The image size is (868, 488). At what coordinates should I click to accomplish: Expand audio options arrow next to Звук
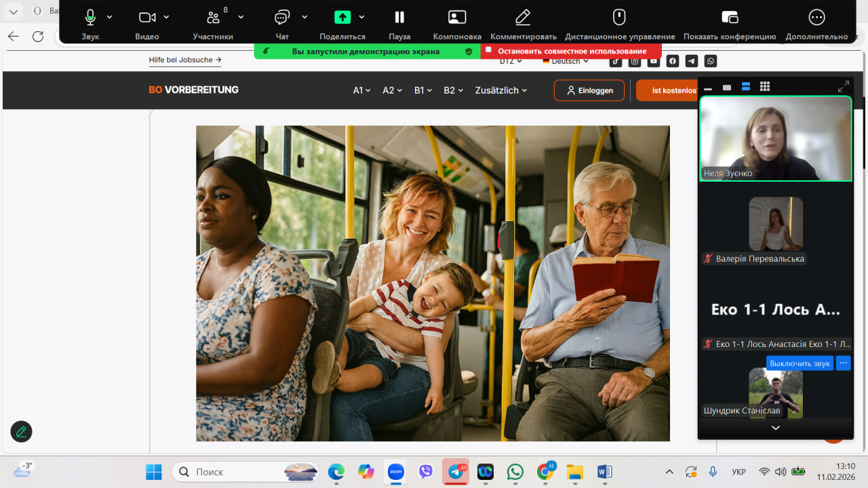point(110,17)
